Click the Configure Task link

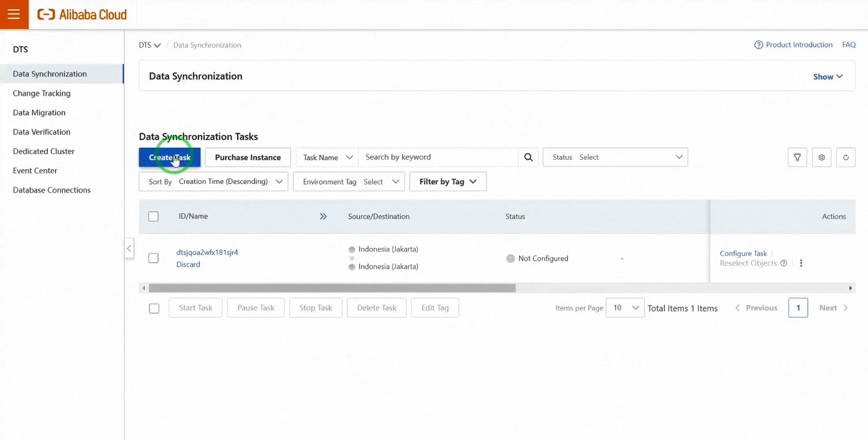click(x=743, y=253)
